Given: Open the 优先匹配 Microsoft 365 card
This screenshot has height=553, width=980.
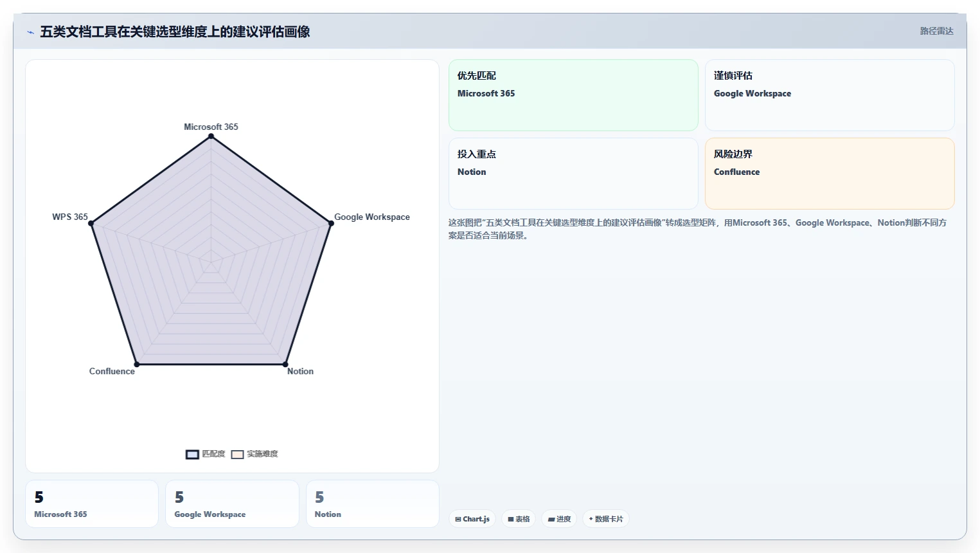Looking at the screenshot, I should [x=573, y=95].
